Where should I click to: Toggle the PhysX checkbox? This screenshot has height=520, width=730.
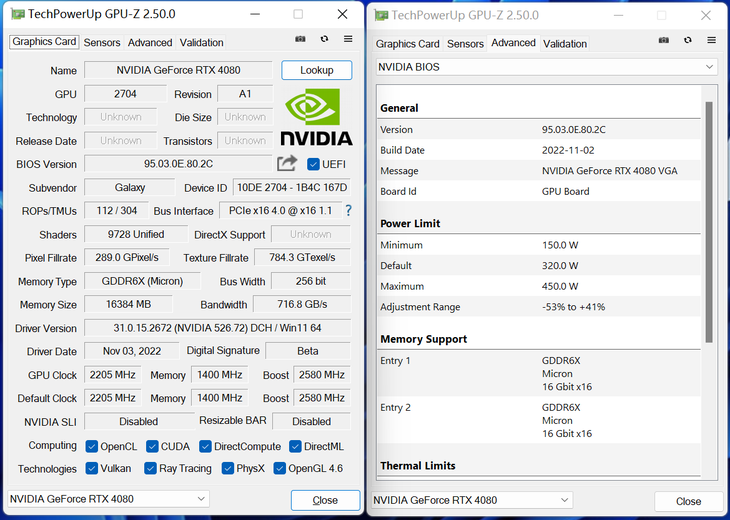coord(228,468)
